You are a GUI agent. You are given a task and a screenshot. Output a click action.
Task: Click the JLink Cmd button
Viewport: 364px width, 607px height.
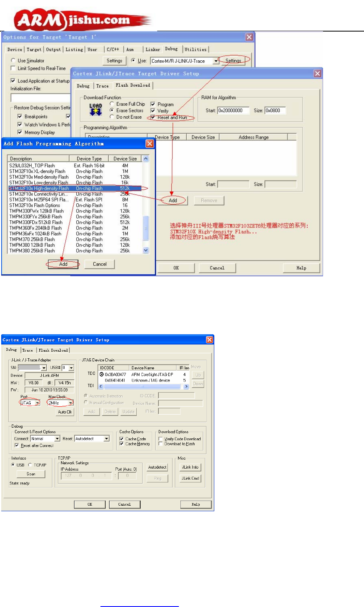190,478
